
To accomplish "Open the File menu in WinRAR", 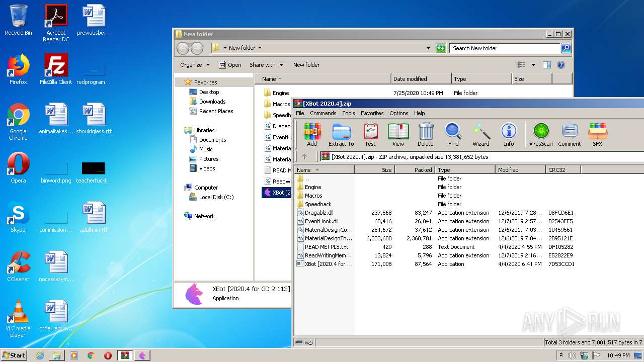I will point(300,113).
